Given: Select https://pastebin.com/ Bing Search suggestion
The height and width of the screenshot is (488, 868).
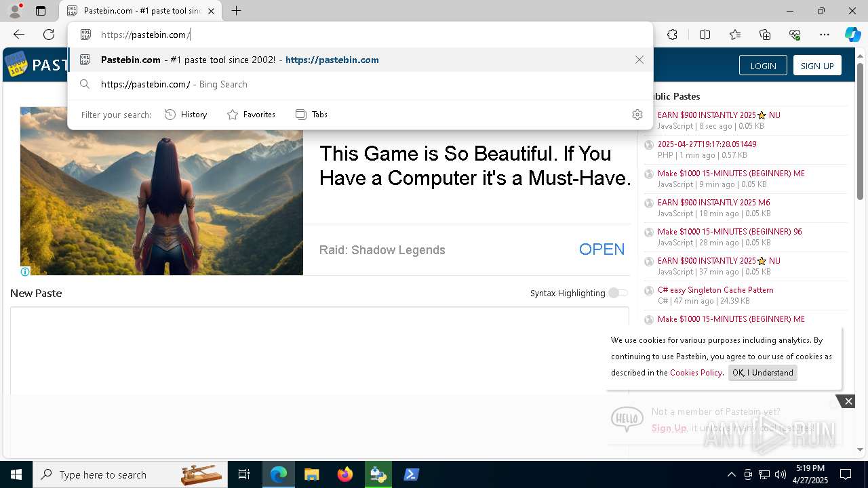Looking at the screenshot, I should 360,84.
